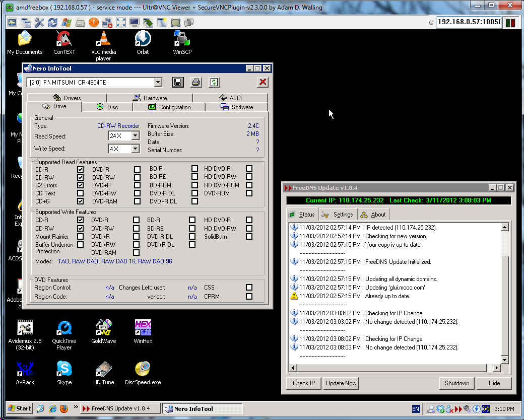Toggle SolidBurn write checkbox
This screenshot has height=420, width=524.
(249, 237)
